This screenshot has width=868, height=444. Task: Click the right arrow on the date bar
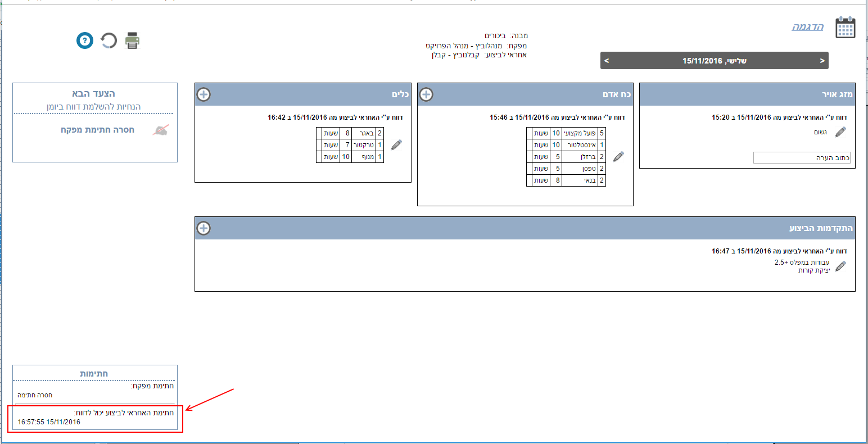[822, 61]
